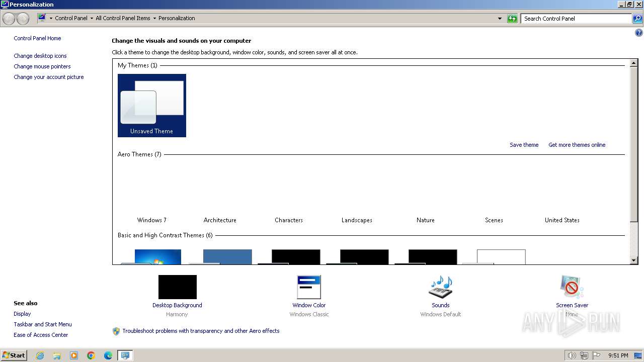Open Change mouse pointers link

point(42,66)
